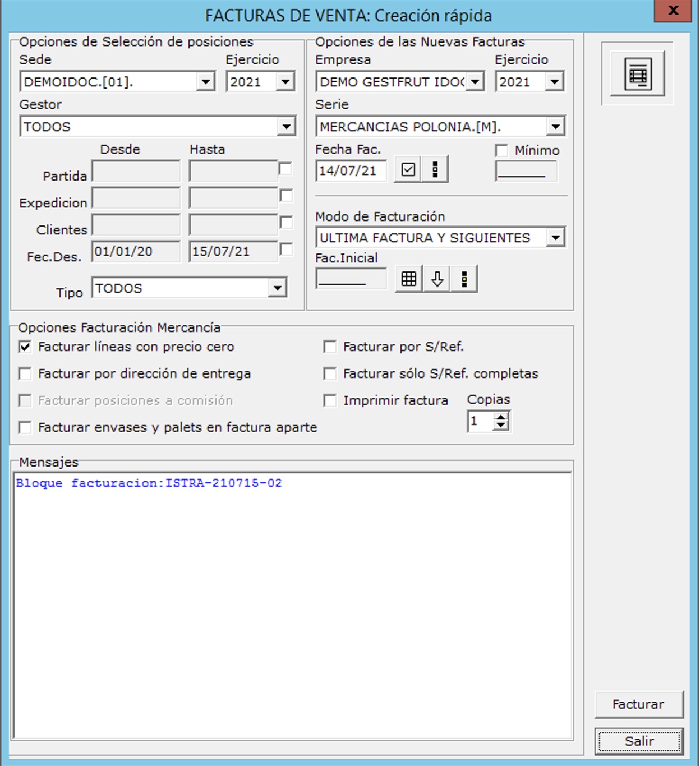Uncheck Facturar líneas con precio cero
Screen dimensions: 700x766
[x=25, y=347]
